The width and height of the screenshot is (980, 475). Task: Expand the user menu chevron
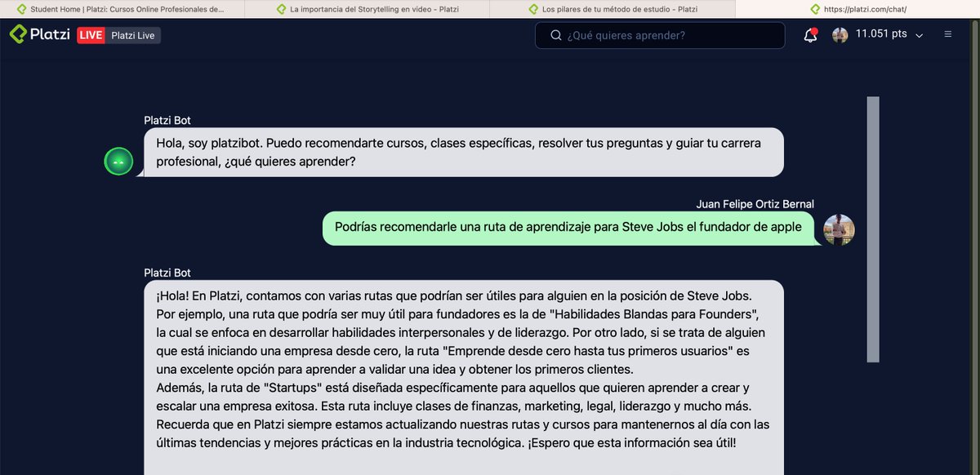920,36
